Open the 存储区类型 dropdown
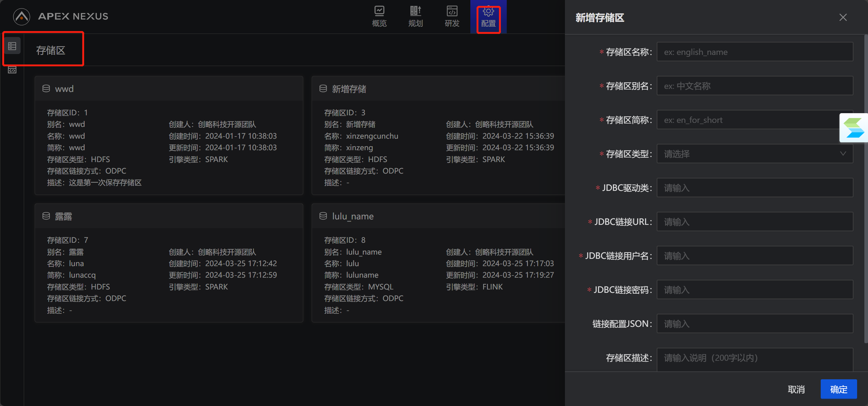This screenshot has width=868, height=406. 755,154
